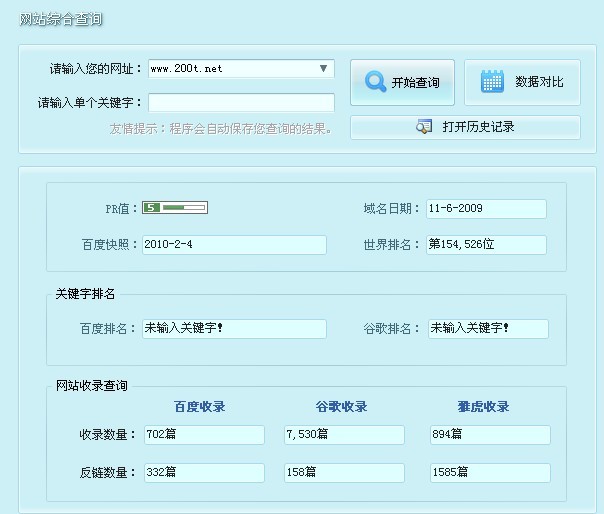Click the 百度排名 result field
The height and width of the screenshot is (514, 604).
click(234, 329)
